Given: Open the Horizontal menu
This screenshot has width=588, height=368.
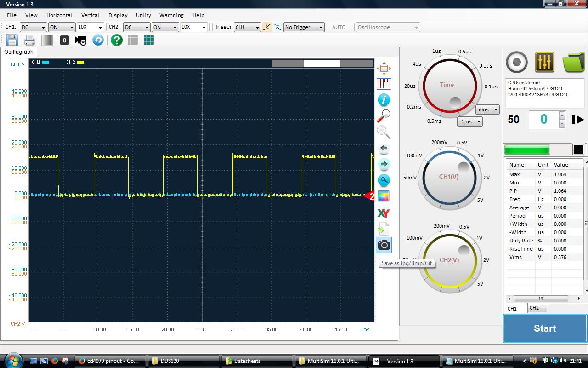Looking at the screenshot, I should click(59, 15).
